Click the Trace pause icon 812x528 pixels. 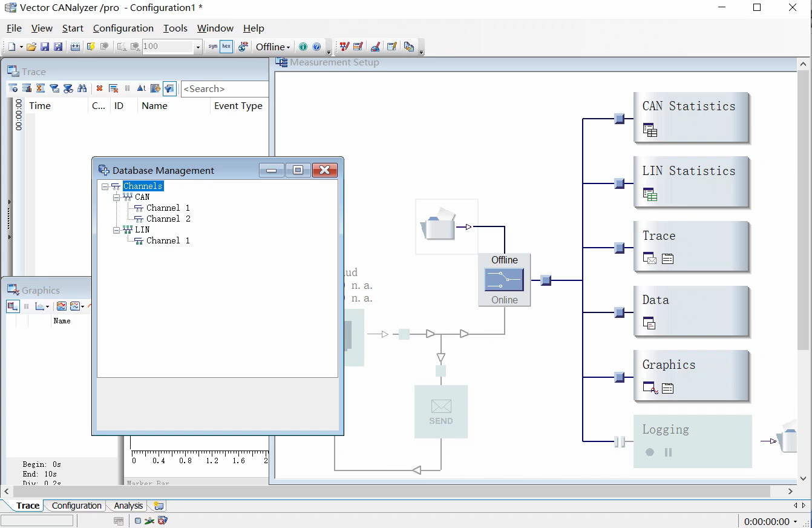pos(127,88)
